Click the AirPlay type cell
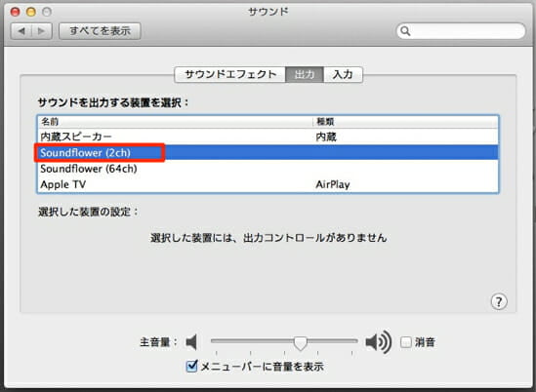Screen dimensions: 536x392 [x=333, y=184]
